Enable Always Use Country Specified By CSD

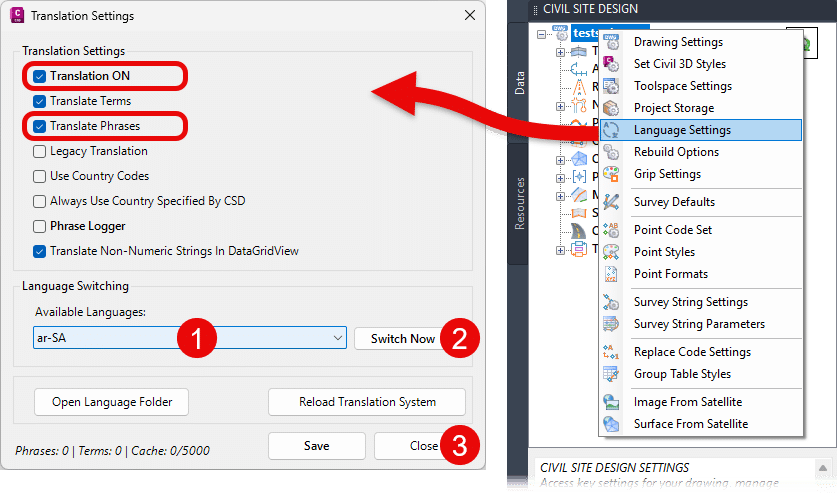tap(40, 201)
